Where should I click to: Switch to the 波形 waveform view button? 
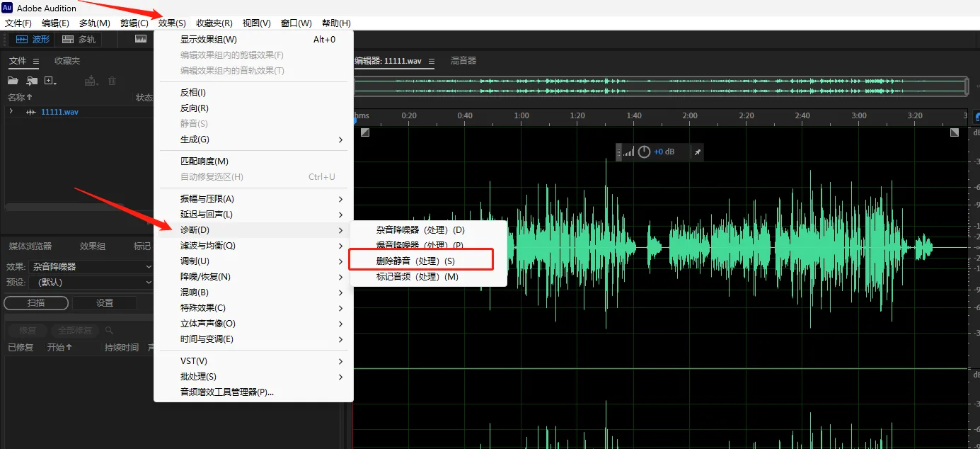33,40
